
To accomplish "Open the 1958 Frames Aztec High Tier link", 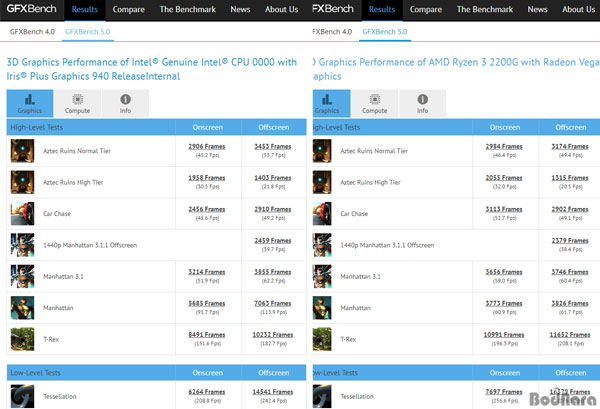I will [x=207, y=178].
